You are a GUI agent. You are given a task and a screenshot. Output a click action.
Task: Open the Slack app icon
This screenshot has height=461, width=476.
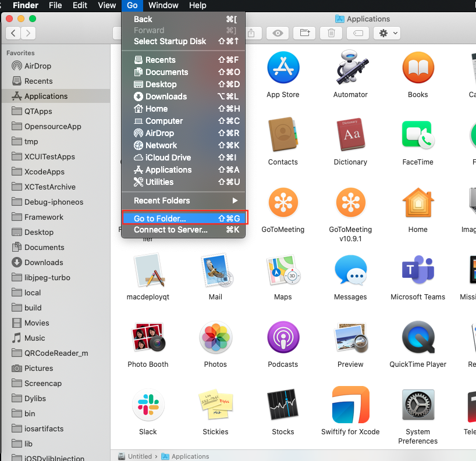[148, 405]
